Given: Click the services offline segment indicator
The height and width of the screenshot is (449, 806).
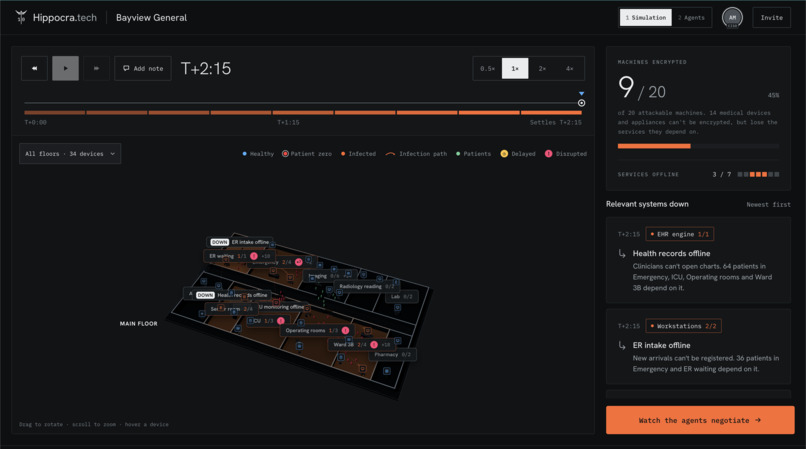Looking at the screenshot, I should point(758,174).
